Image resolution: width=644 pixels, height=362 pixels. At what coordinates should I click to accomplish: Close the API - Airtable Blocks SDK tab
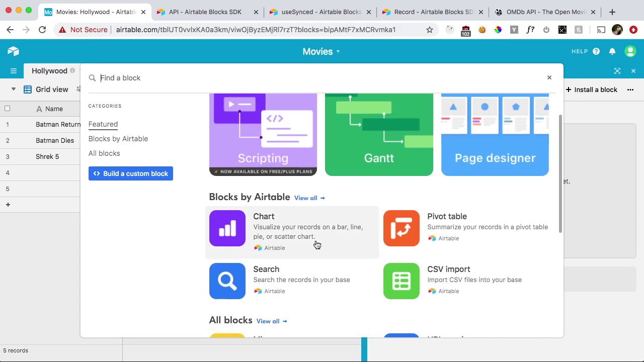click(x=256, y=12)
